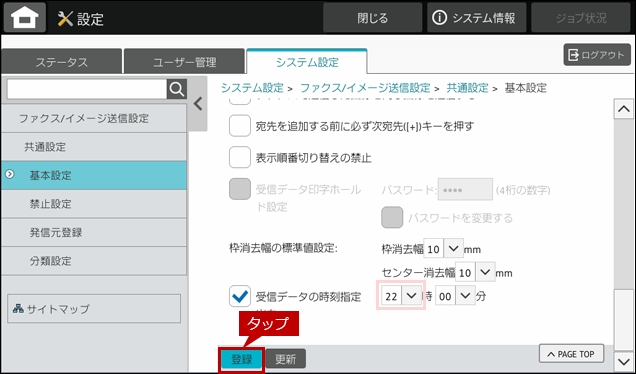The width and height of the screenshot is (636, 374).
Task: Toggle パスワードを変更する checkbox
Action: click(x=392, y=217)
